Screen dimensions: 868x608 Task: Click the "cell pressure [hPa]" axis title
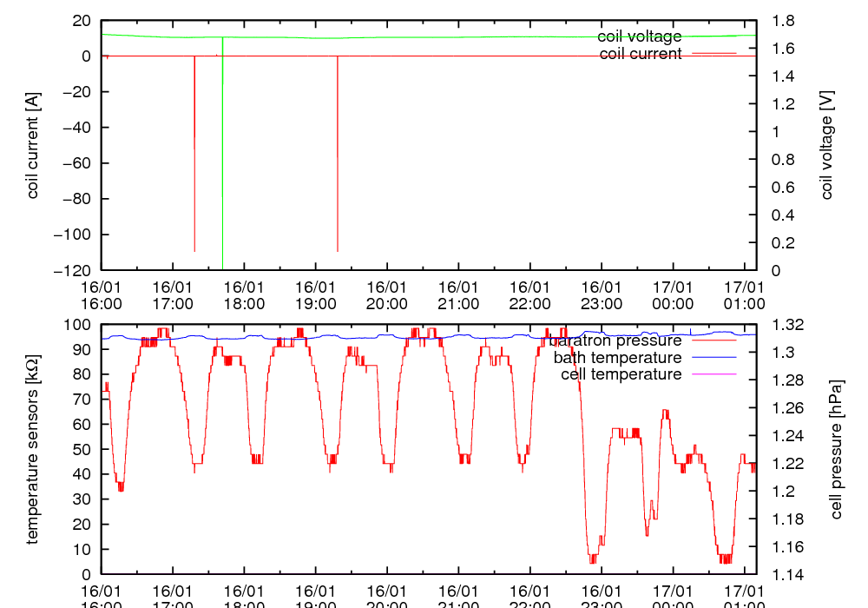coord(837,449)
